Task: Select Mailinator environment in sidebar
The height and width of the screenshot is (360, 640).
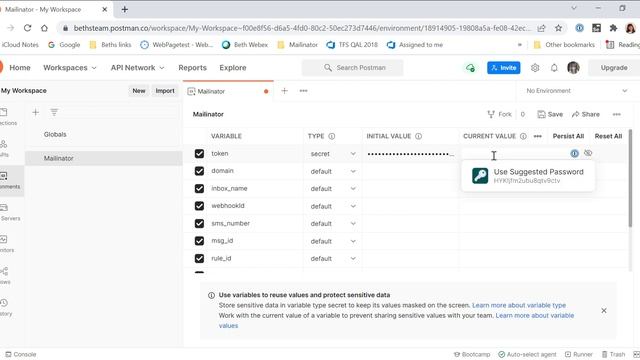Action: click(x=104, y=158)
